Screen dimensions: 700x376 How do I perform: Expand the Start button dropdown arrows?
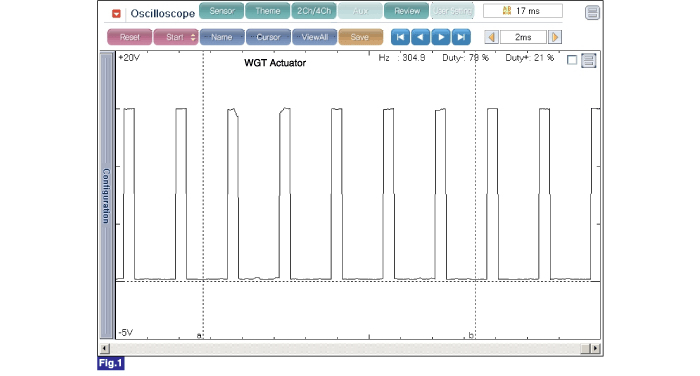point(193,37)
